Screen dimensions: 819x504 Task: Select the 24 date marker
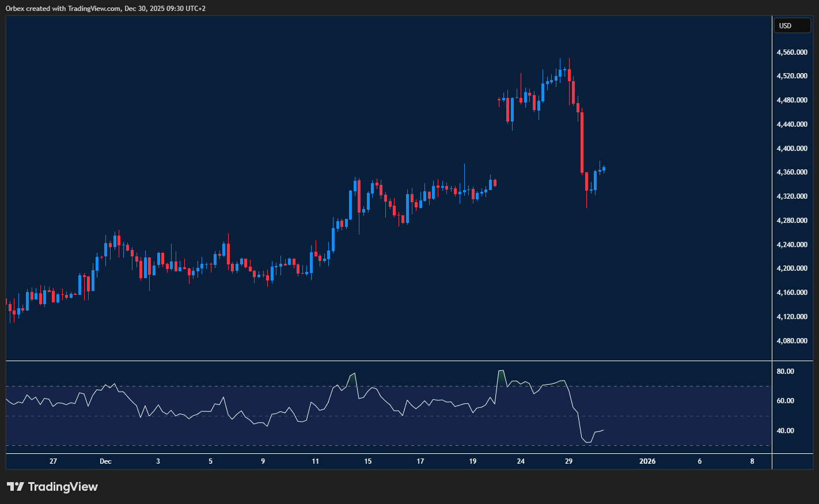[x=521, y=461]
